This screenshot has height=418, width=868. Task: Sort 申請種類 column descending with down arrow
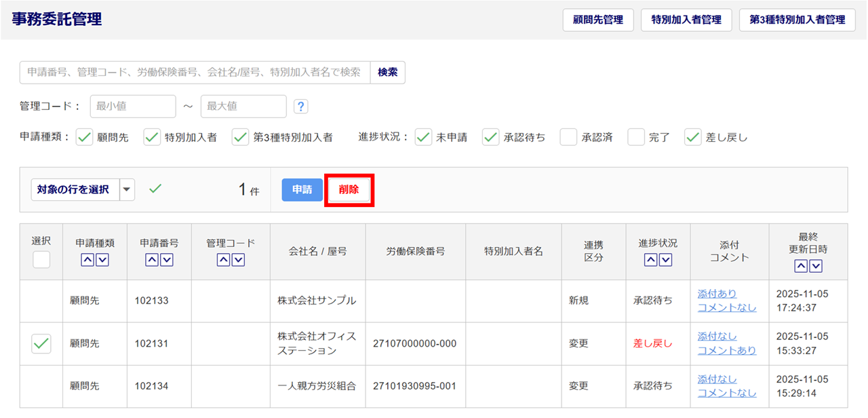(102, 260)
